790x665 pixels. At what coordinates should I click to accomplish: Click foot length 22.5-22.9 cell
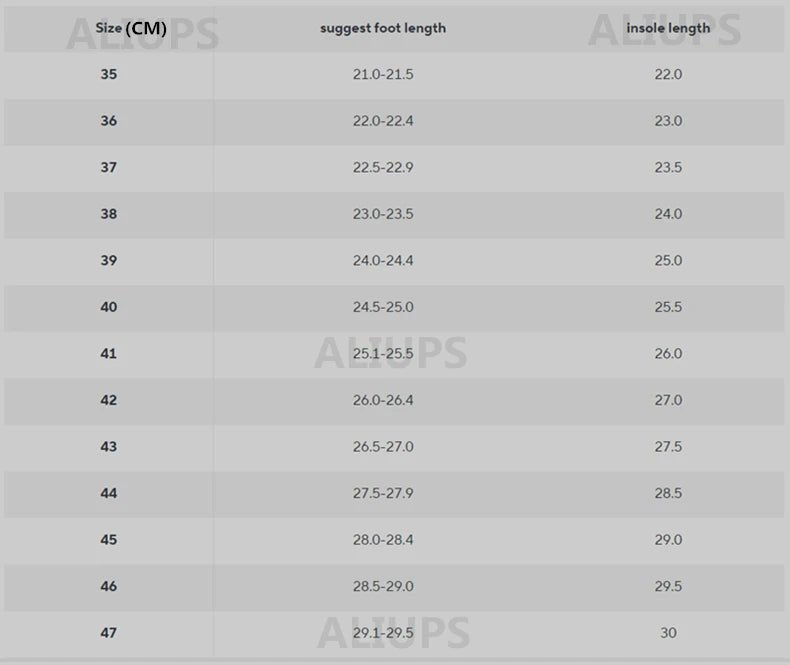click(383, 168)
